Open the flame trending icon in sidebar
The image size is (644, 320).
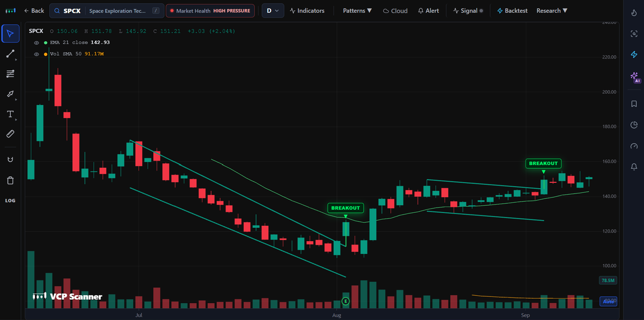coord(634,13)
